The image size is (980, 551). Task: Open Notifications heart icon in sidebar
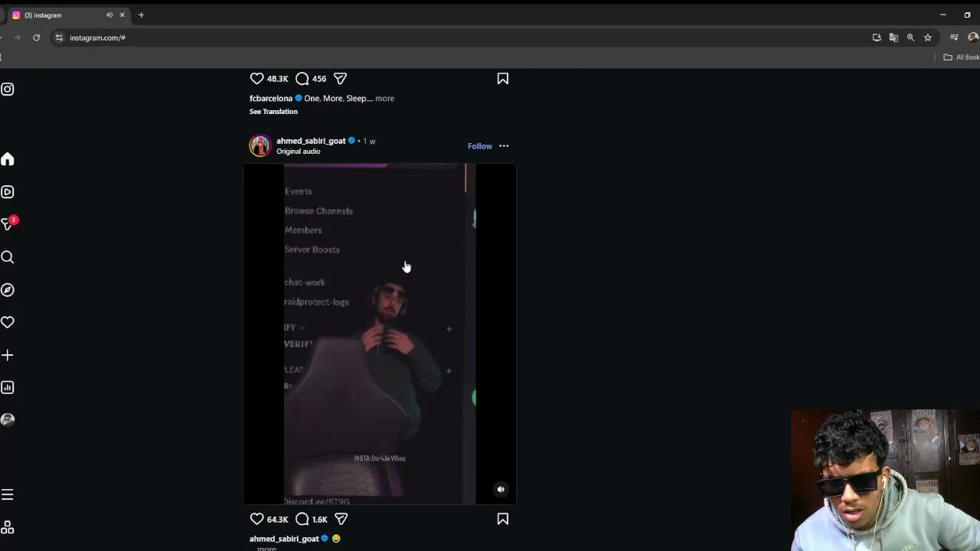tap(8, 322)
